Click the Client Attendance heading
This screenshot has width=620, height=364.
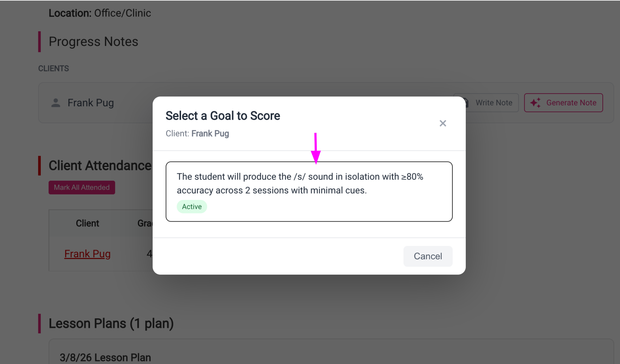(100, 166)
